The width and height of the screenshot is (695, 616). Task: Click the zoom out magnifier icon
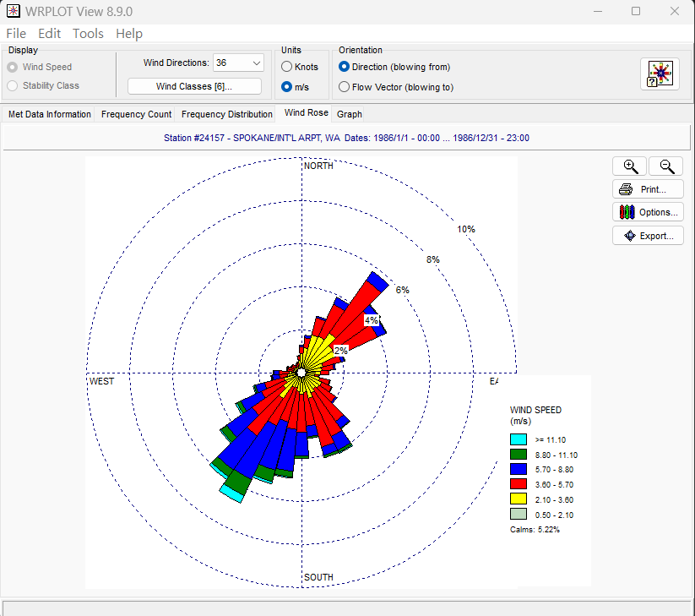(666, 166)
